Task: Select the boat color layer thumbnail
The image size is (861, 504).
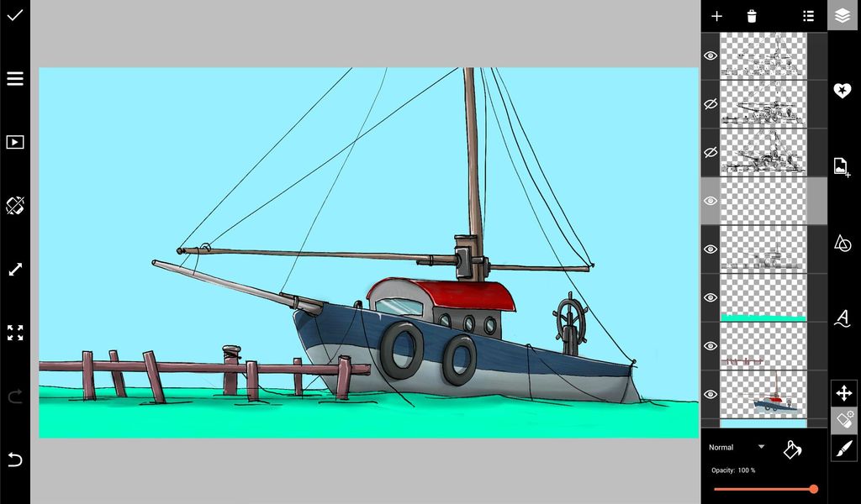Action: click(763, 394)
